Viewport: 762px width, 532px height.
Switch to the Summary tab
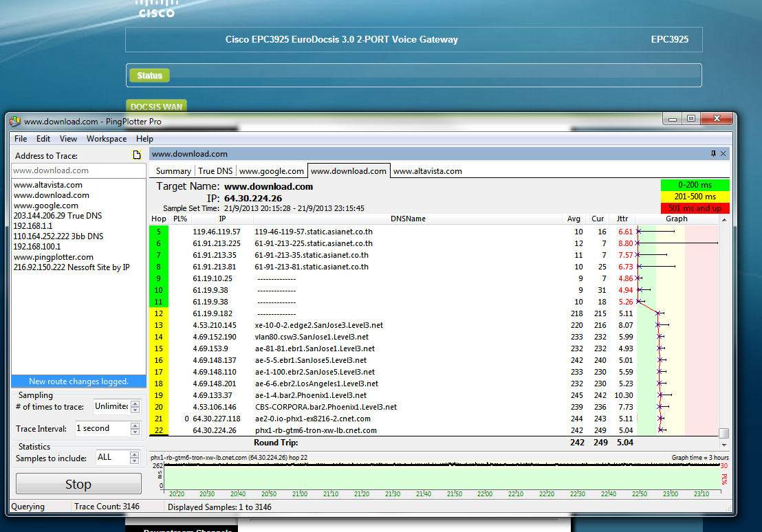(173, 171)
